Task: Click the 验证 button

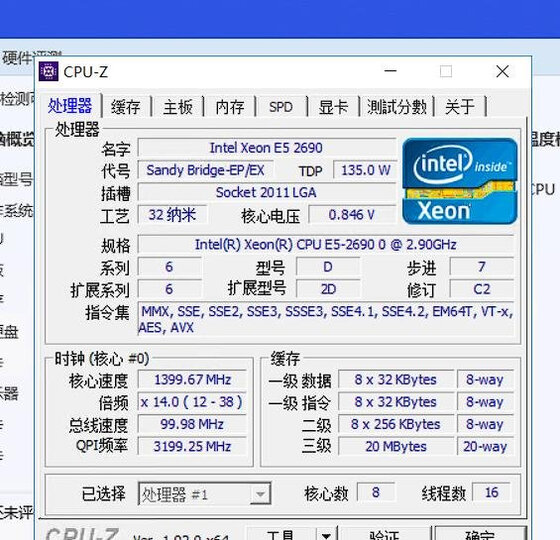Action: pos(384,535)
